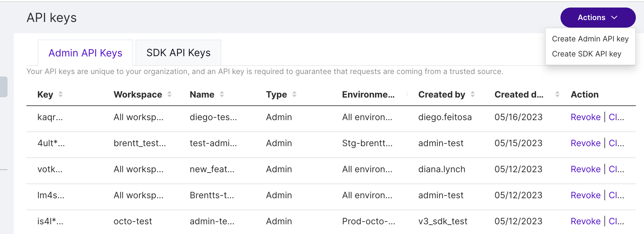Sort table by Workspace column
Image resolution: width=644 pixels, height=234 pixels.
pos(169,94)
